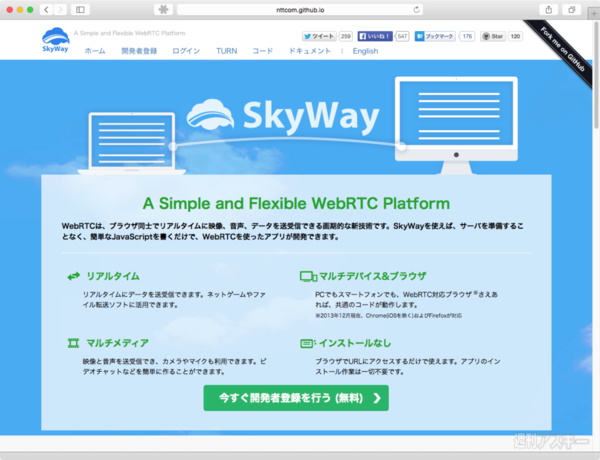The image size is (600, 460).
Task: Show all tabs overview button
Action: click(572, 10)
